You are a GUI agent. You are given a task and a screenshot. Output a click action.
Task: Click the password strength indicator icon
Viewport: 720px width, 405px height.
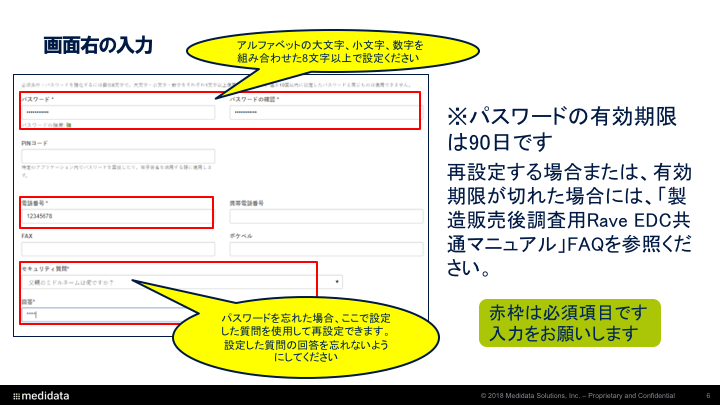point(68,125)
